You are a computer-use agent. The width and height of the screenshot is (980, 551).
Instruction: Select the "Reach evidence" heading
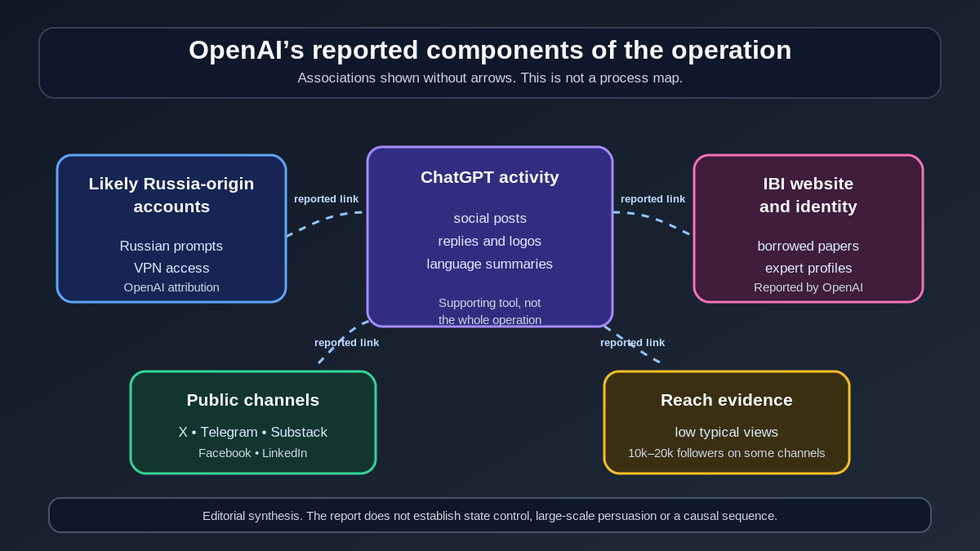(727, 400)
